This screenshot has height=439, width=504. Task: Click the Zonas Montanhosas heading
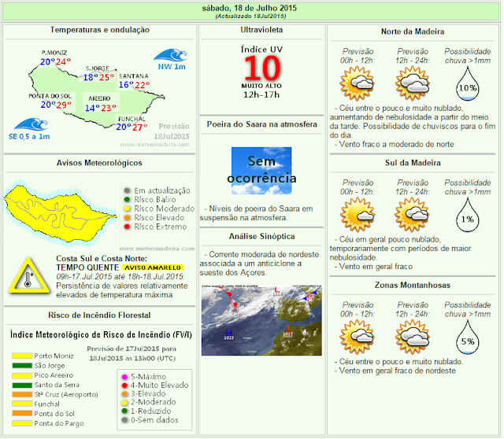click(413, 285)
